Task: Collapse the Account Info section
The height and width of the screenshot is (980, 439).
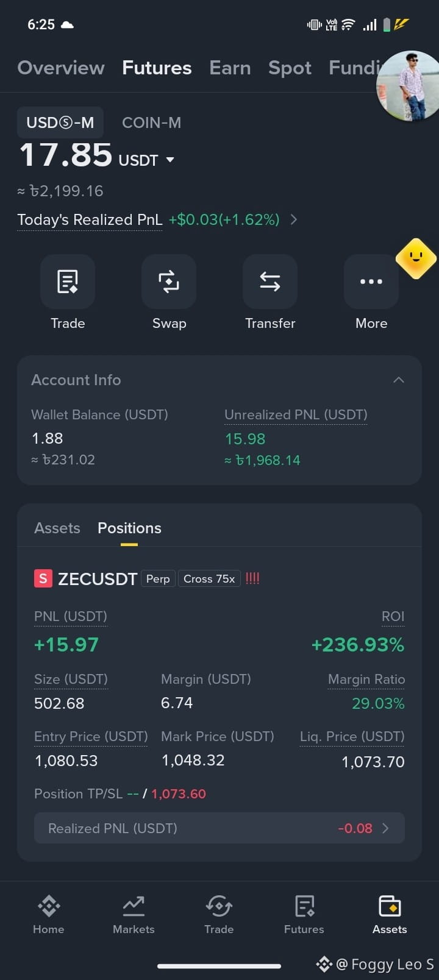Action: coord(399,380)
